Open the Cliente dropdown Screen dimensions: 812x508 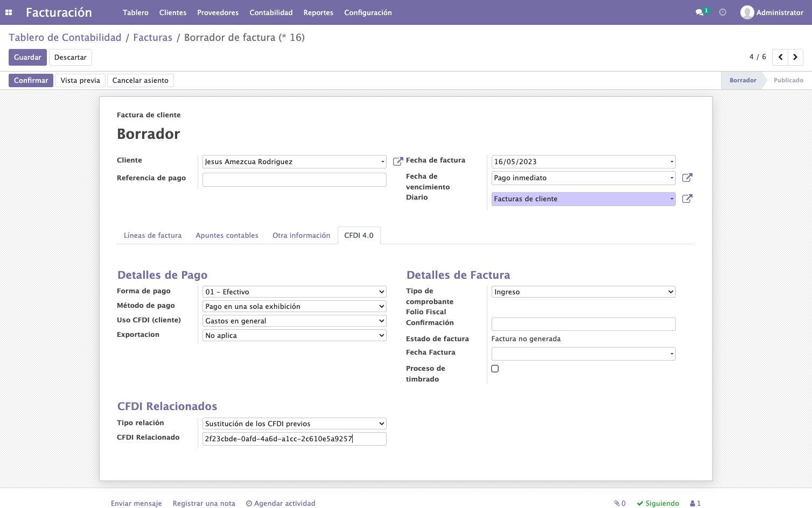pyautogui.click(x=295, y=161)
